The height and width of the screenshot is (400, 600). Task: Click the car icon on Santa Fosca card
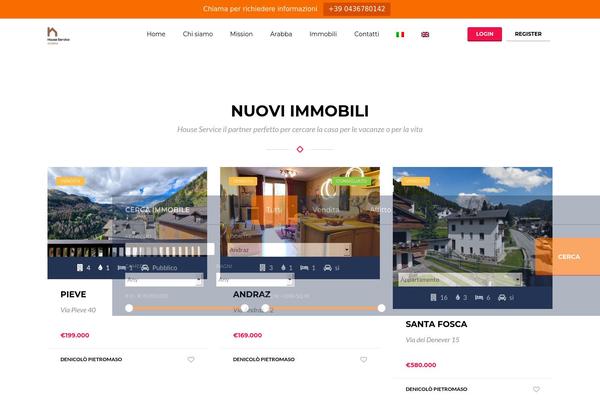[502, 297]
